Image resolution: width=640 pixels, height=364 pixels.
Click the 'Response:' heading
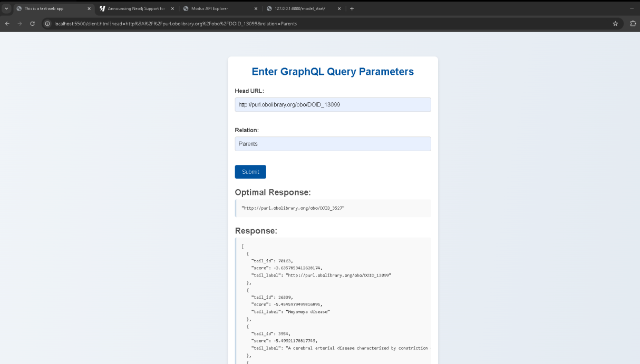256,231
